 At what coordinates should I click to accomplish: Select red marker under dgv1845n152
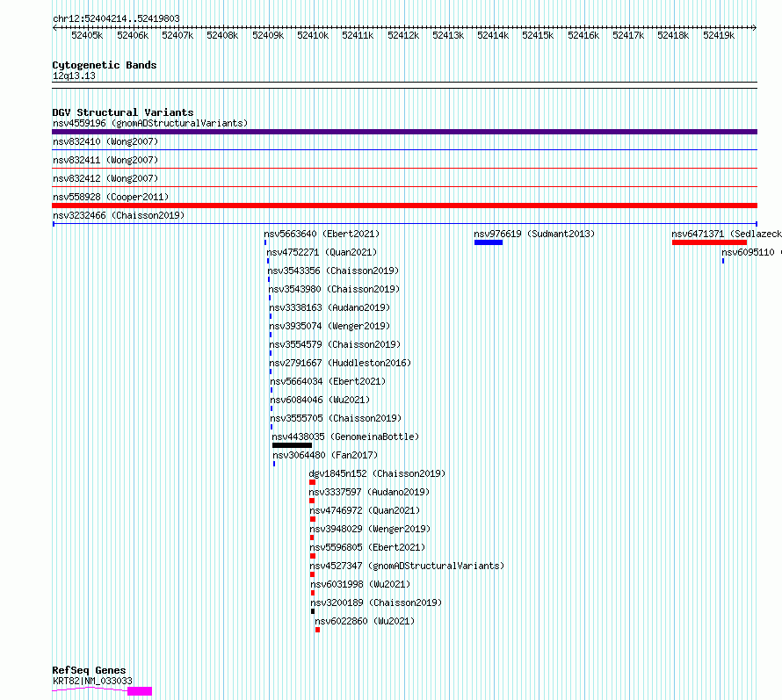click(x=312, y=482)
